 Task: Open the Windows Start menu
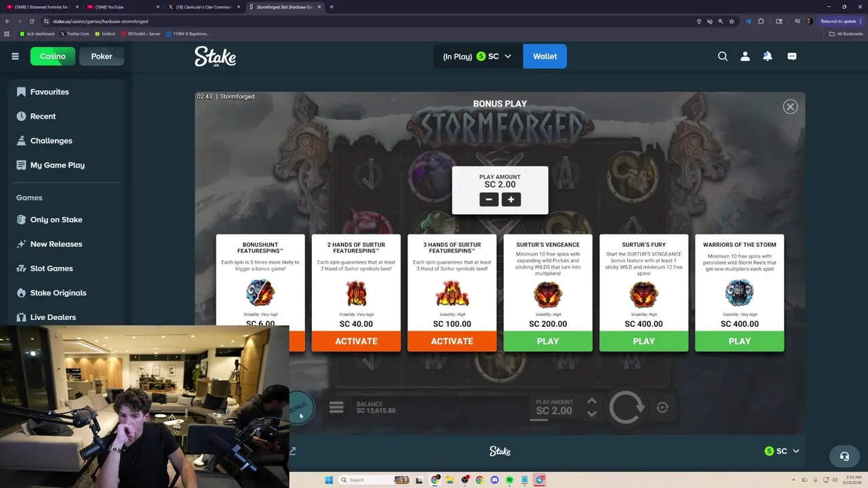coord(329,480)
